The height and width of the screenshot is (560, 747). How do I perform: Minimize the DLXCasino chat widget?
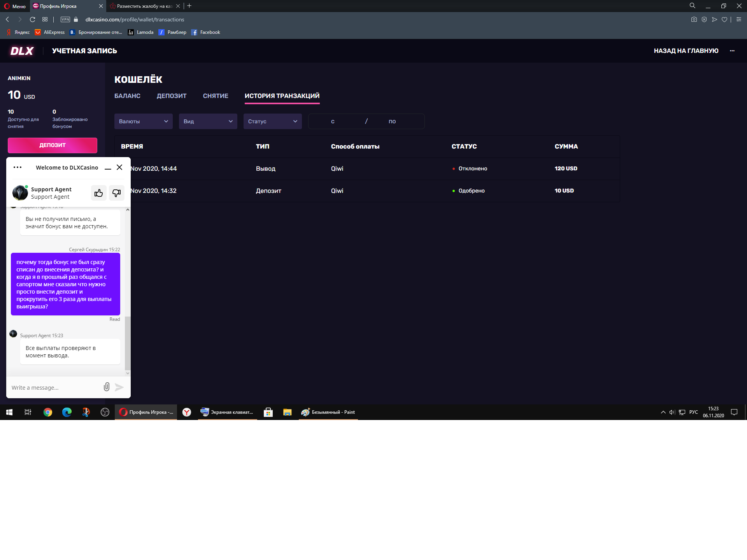pos(108,168)
